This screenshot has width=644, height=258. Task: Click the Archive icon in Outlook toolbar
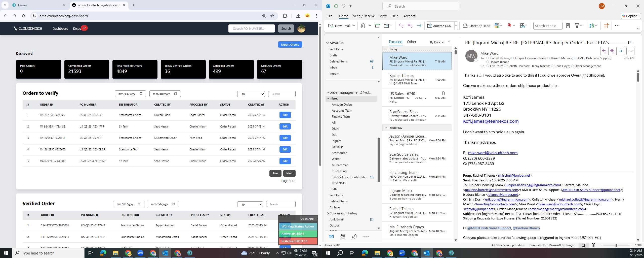pyautogui.click(x=377, y=26)
